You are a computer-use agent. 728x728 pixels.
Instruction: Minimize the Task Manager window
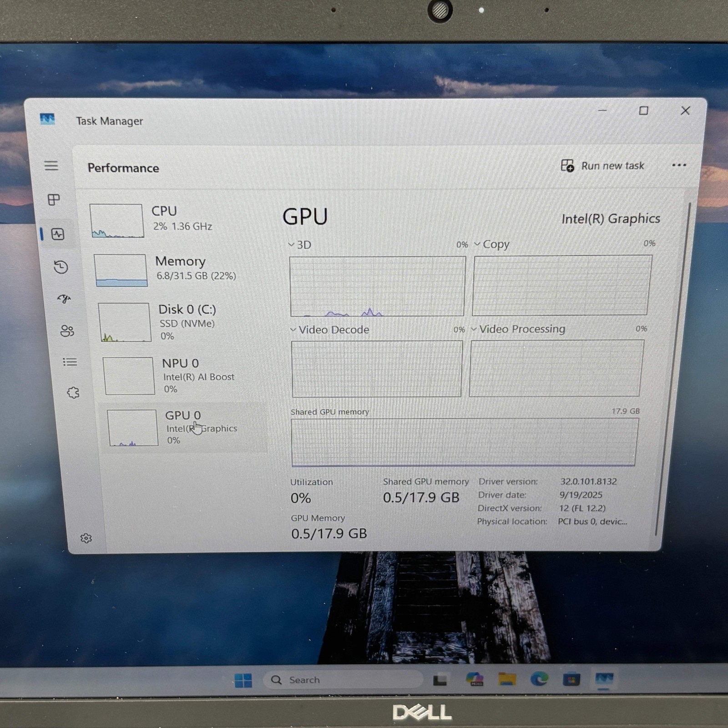pyautogui.click(x=602, y=111)
